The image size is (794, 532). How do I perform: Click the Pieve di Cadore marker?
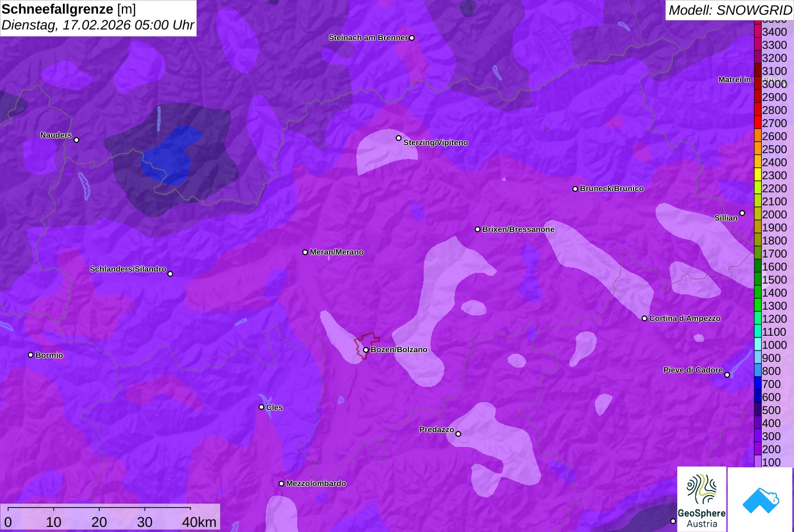pos(727,375)
